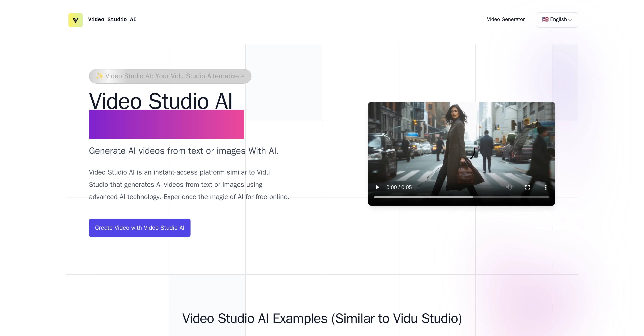The height and width of the screenshot is (336, 644).
Task: Seek on the video progress bar
Action: 461,197
